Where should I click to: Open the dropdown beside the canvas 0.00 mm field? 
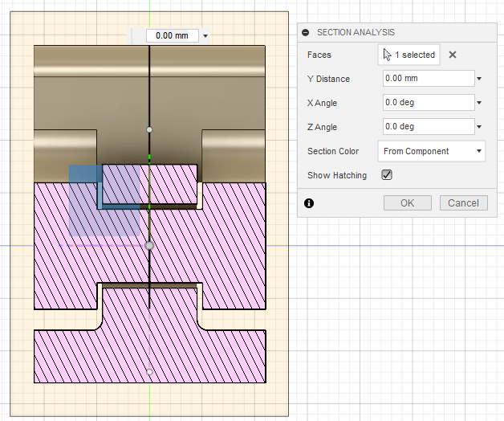(x=205, y=35)
